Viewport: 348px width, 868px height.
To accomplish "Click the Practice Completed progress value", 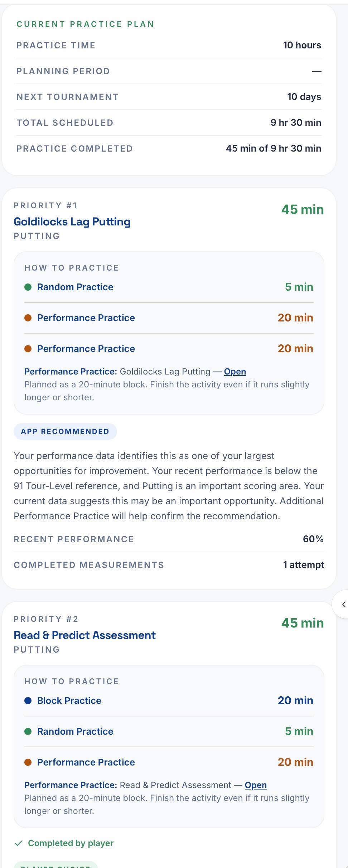I will [x=274, y=148].
